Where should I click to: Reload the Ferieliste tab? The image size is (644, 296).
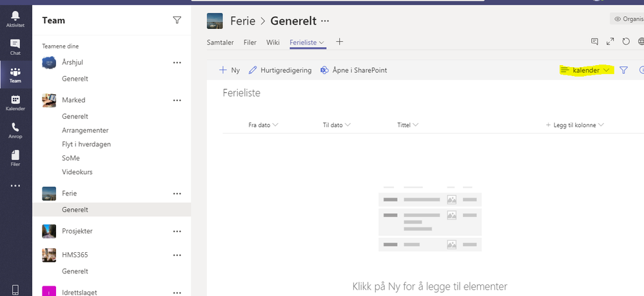point(626,43)
